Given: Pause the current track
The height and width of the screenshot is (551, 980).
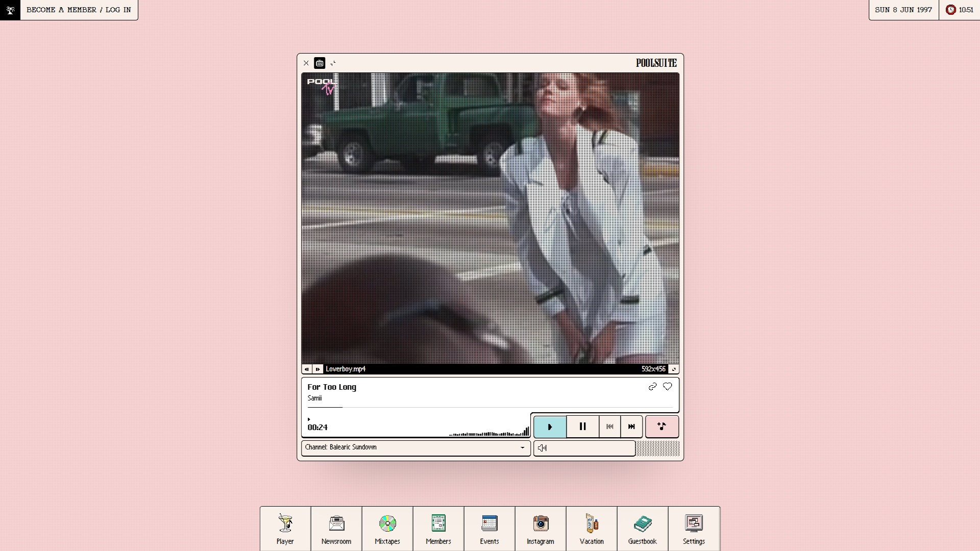Looking at the screenshot, I should pos(582,427).
